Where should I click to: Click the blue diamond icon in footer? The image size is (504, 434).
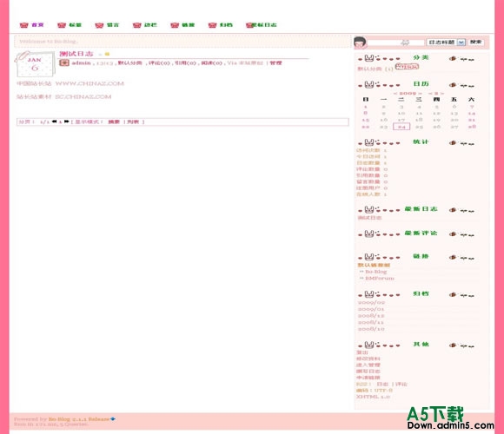113,419
